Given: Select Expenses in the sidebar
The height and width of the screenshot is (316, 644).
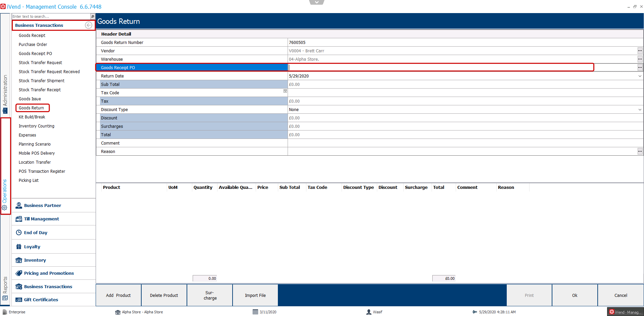Looking at the screenshot, I should click(x=28, y=135).
